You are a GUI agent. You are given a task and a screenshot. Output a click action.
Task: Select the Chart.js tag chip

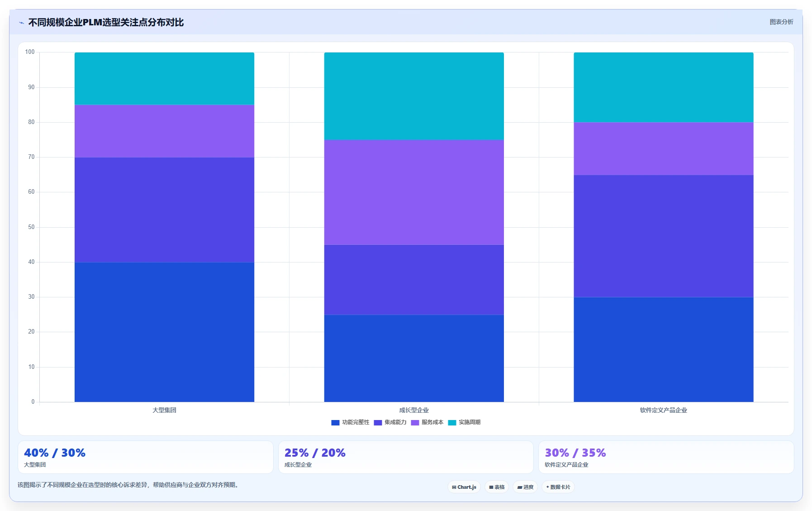464,487
